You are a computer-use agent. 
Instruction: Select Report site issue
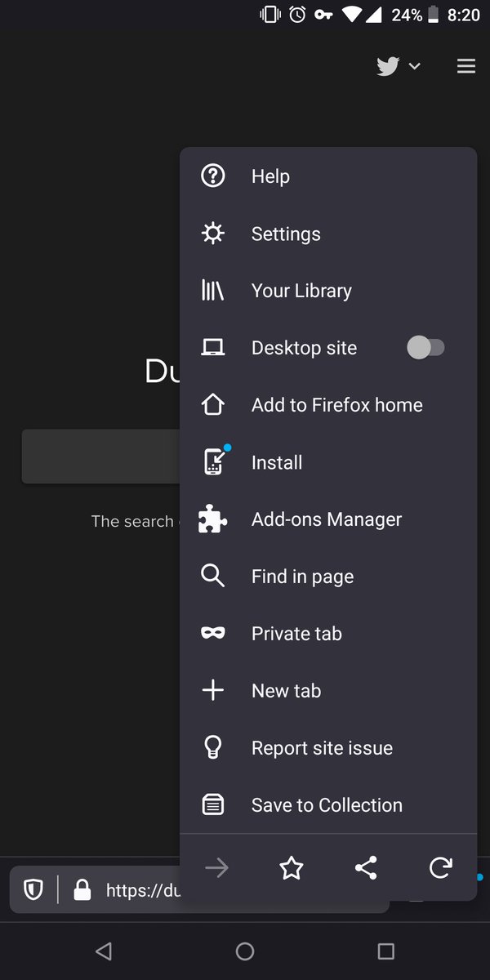(328, 748)
